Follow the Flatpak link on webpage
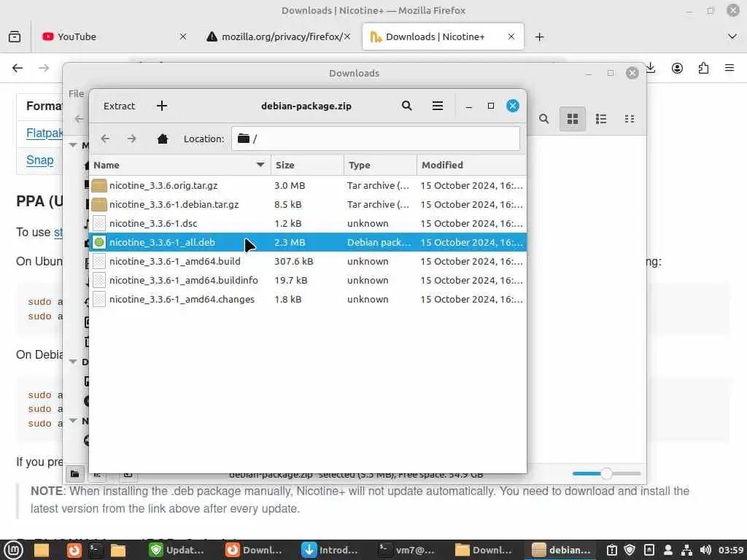747x560 pixels. (x=44, y=133)
